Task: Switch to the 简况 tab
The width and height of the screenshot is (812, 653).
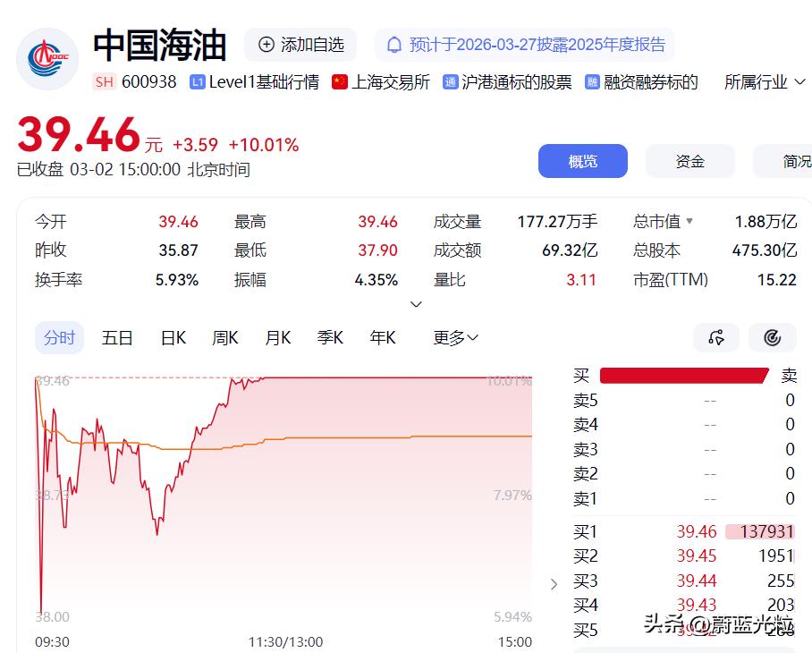Action: (x=784, y=161)
